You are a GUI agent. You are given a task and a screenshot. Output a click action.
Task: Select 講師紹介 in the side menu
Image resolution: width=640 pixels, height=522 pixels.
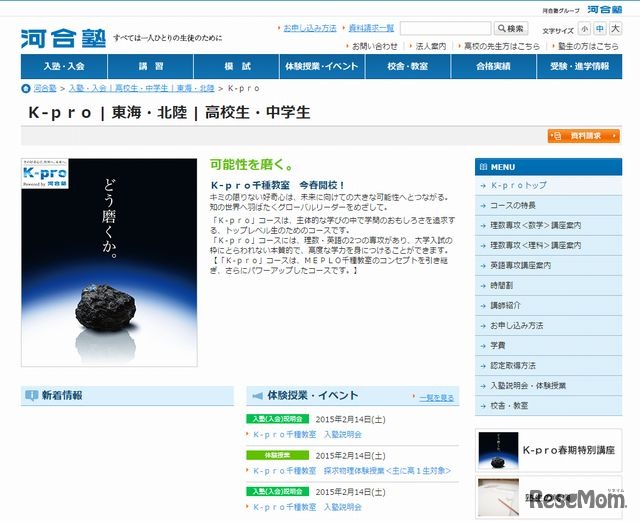548,305
